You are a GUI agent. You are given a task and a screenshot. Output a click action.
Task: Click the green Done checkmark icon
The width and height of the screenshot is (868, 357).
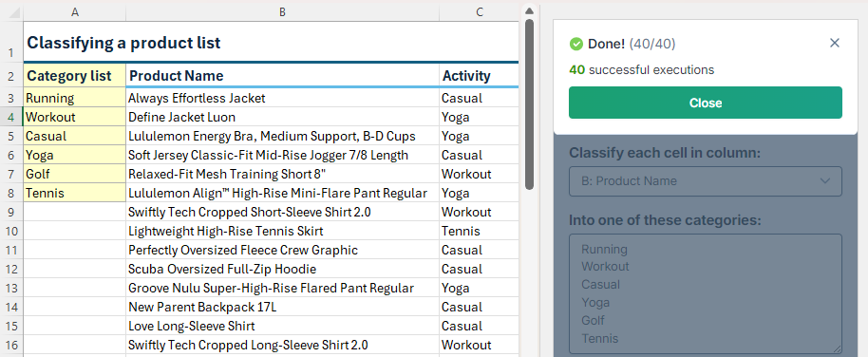tap(576, 44)
